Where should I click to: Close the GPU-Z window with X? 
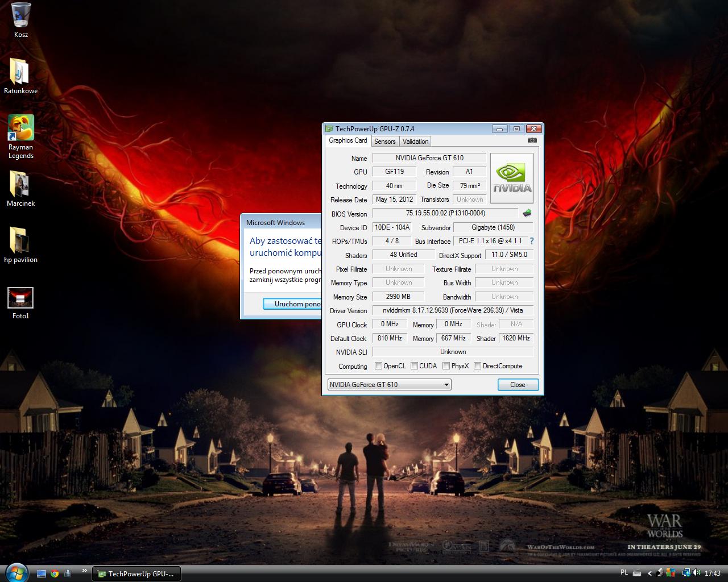533,129
